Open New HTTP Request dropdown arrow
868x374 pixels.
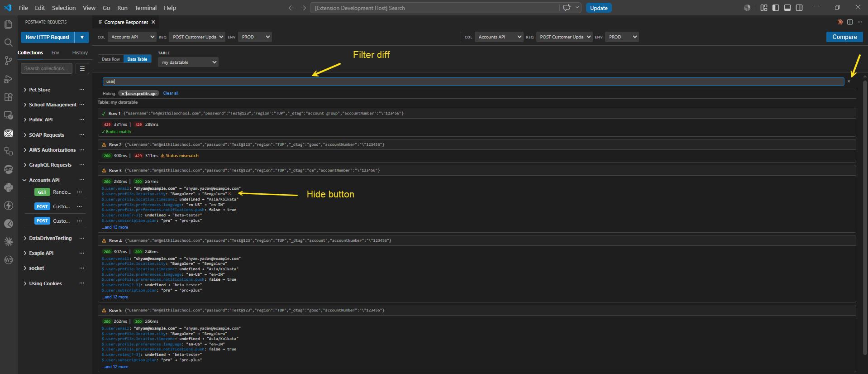point(82,37)
